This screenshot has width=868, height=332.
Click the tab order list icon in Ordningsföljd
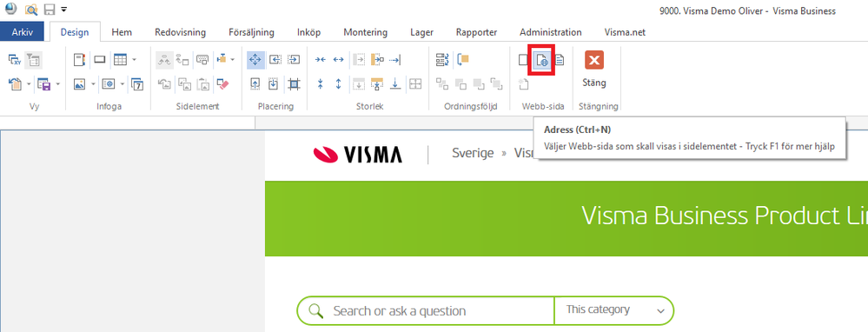442,59
